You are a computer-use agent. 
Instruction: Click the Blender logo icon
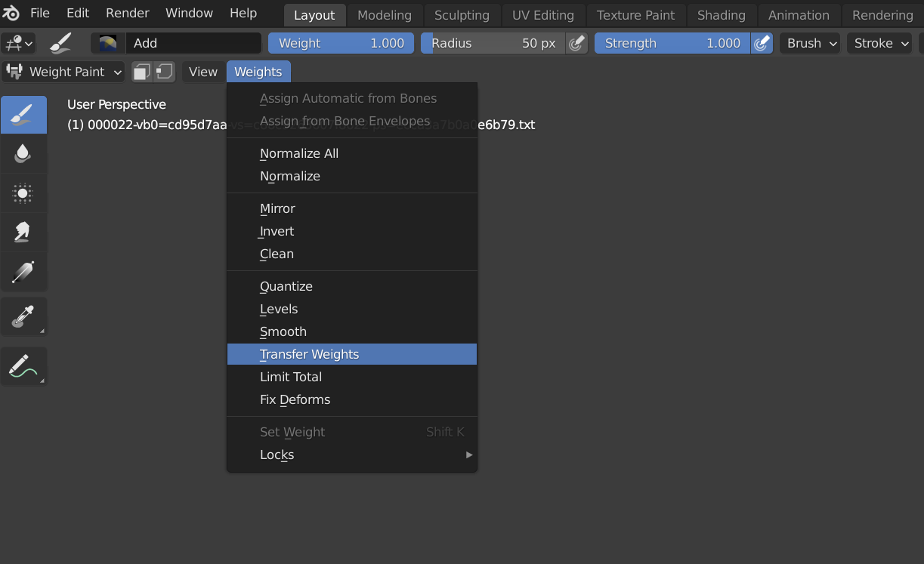click(x=11, y=14)
